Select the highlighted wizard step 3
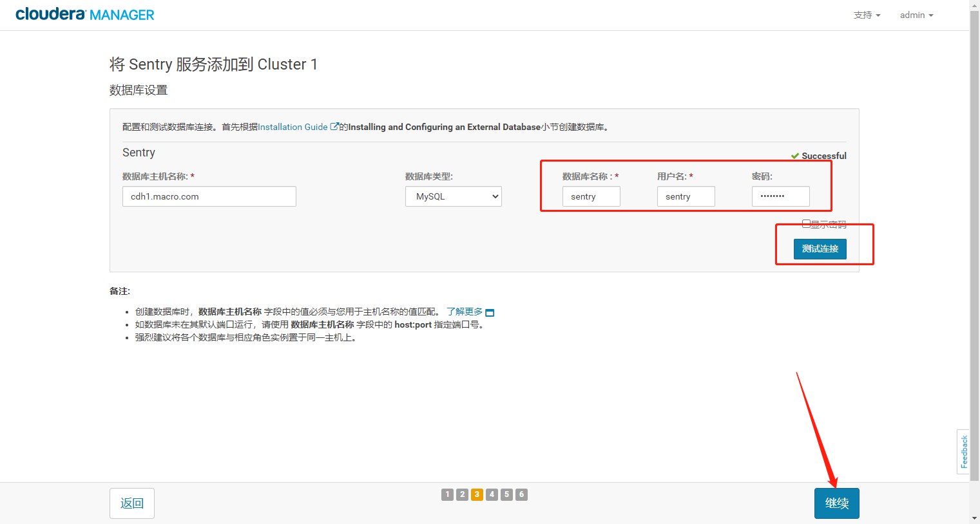 click(x=477, y=494)
